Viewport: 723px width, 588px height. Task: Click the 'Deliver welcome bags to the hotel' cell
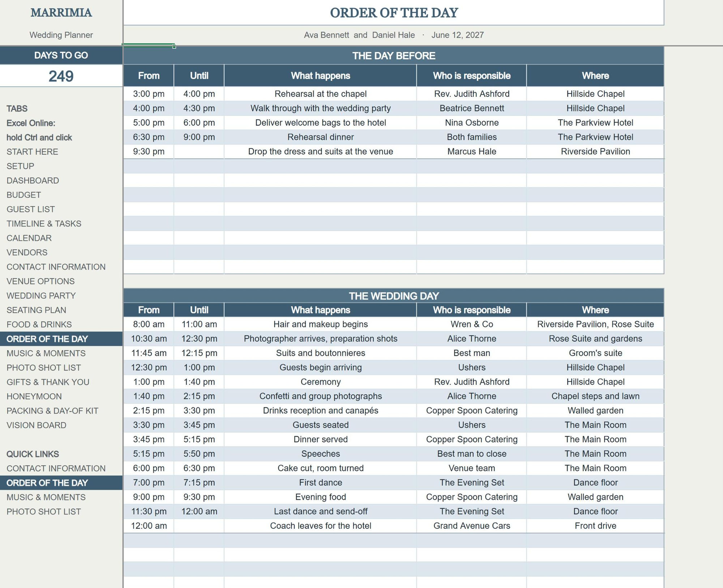tap(320, 123)
